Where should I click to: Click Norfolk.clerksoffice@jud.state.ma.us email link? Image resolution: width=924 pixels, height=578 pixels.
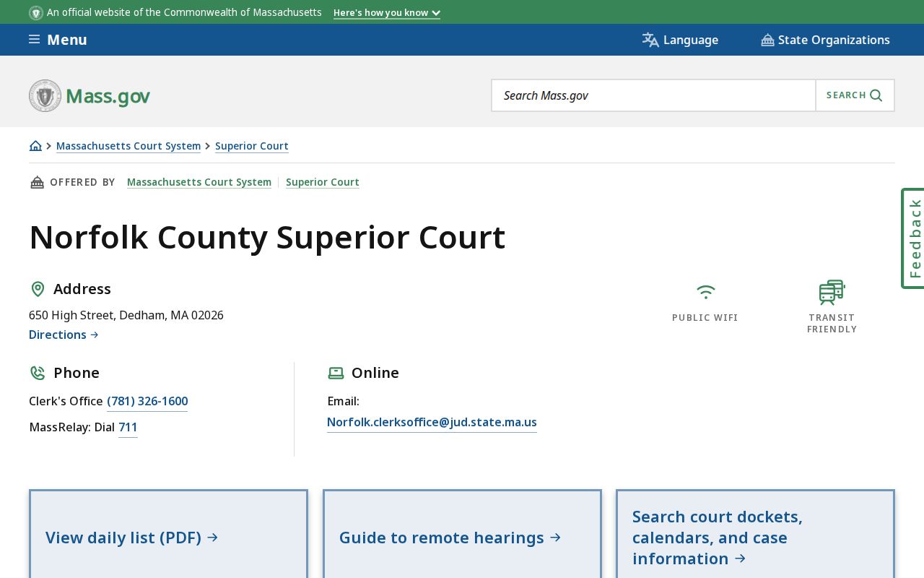point(432,423)
